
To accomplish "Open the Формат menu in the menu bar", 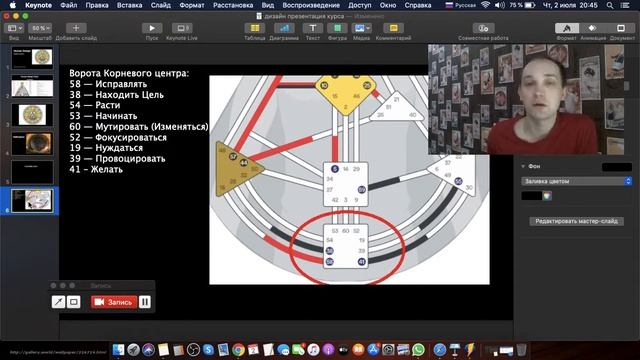I will (x=192, y=5).
